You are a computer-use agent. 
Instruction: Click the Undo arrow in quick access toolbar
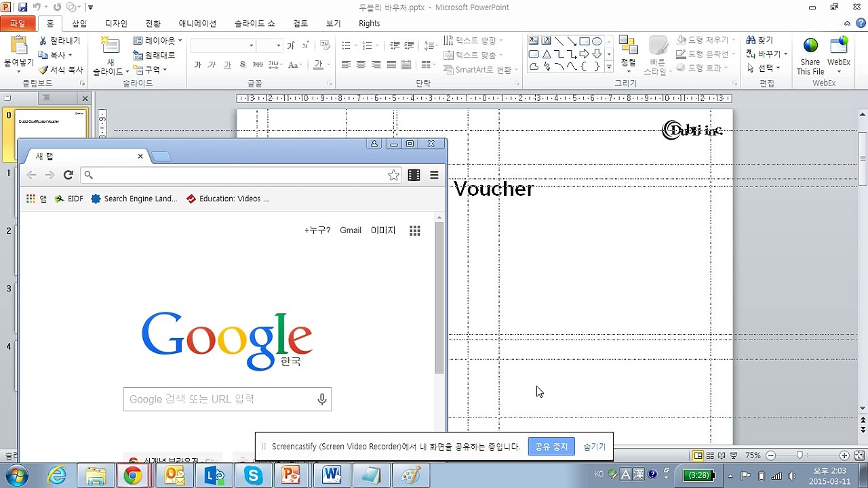(37, 7)
